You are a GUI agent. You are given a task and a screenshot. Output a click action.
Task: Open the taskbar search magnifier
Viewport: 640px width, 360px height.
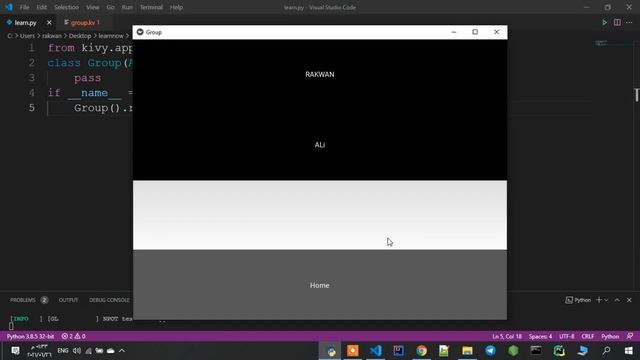[x=607, y=351]
